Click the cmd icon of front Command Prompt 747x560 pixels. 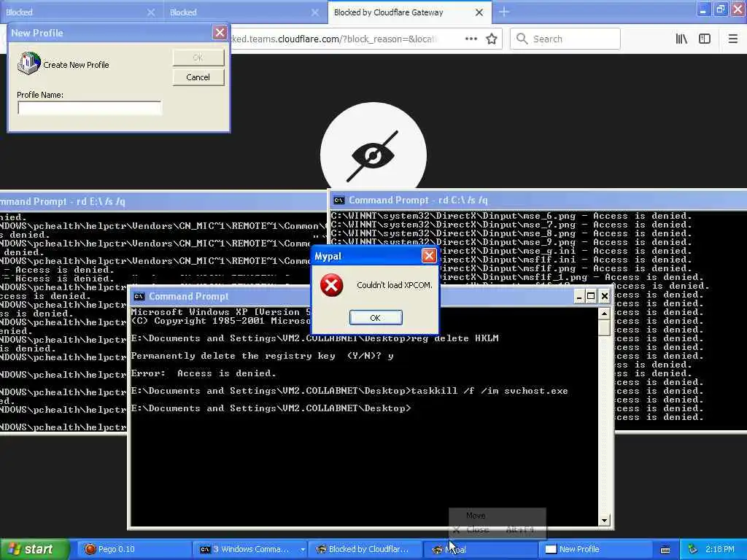tap(139, 296)
